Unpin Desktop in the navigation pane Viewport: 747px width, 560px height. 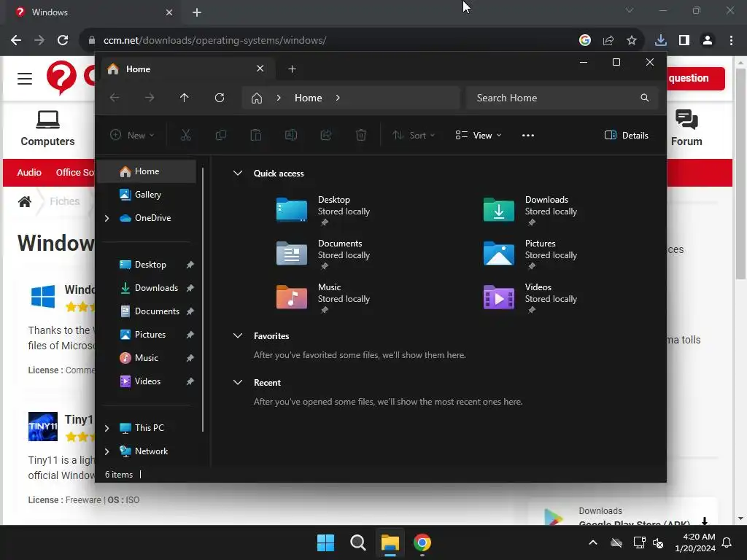point(190,265)
